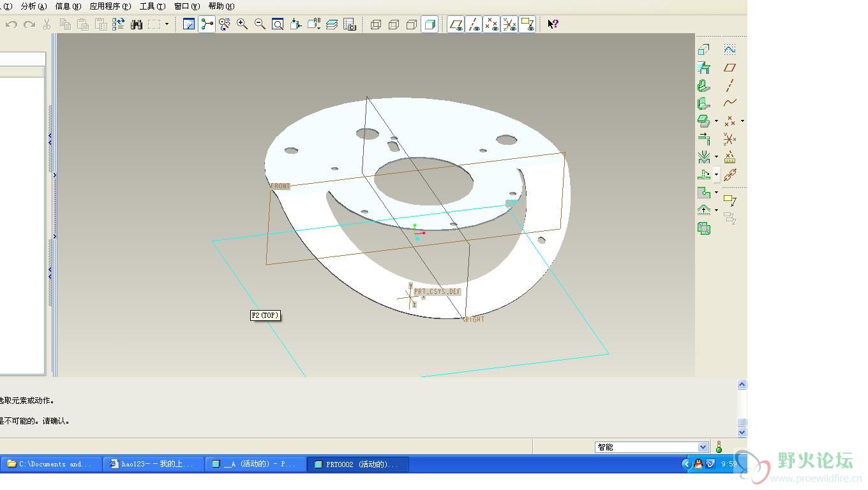The width and height of the screenshot is (868, 490).
Task: Click the Regenerate model icon
Action: pos(118,24)
